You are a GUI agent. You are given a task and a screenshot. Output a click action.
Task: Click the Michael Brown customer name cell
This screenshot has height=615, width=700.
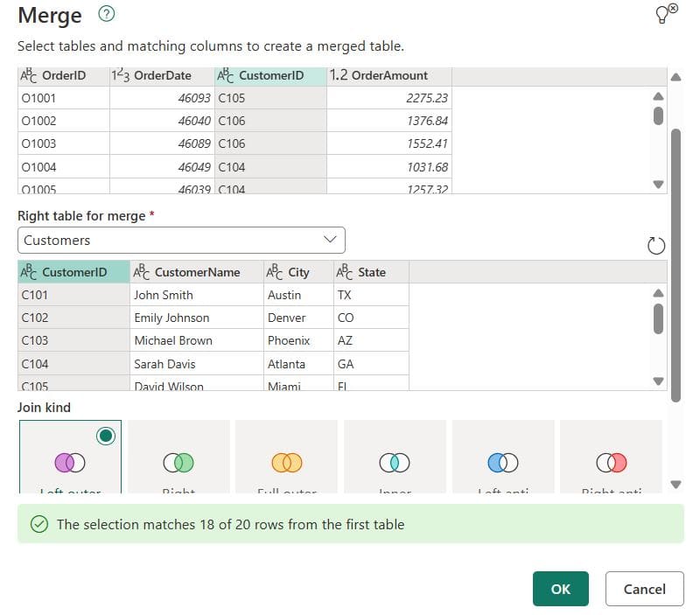point(197,340)
